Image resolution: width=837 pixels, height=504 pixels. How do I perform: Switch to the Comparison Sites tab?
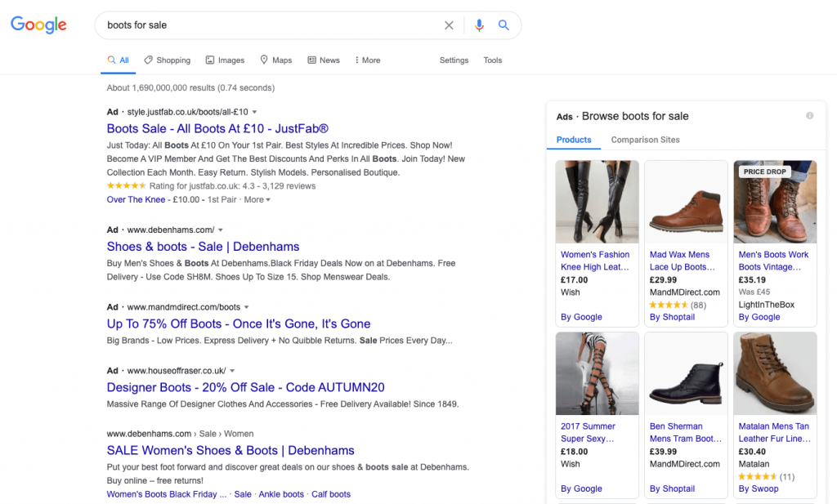click(x=646, y=140)
